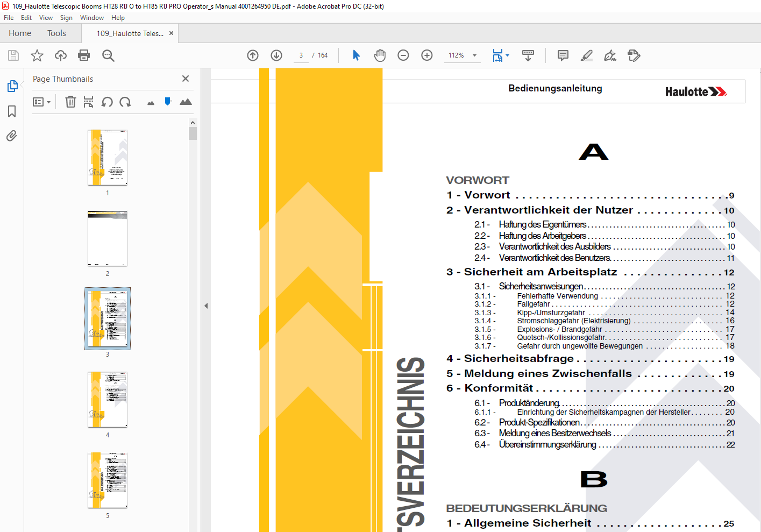Click the print pages thumbnail panel icon
The height and width of the screenshot is (532, 761).
89,102
